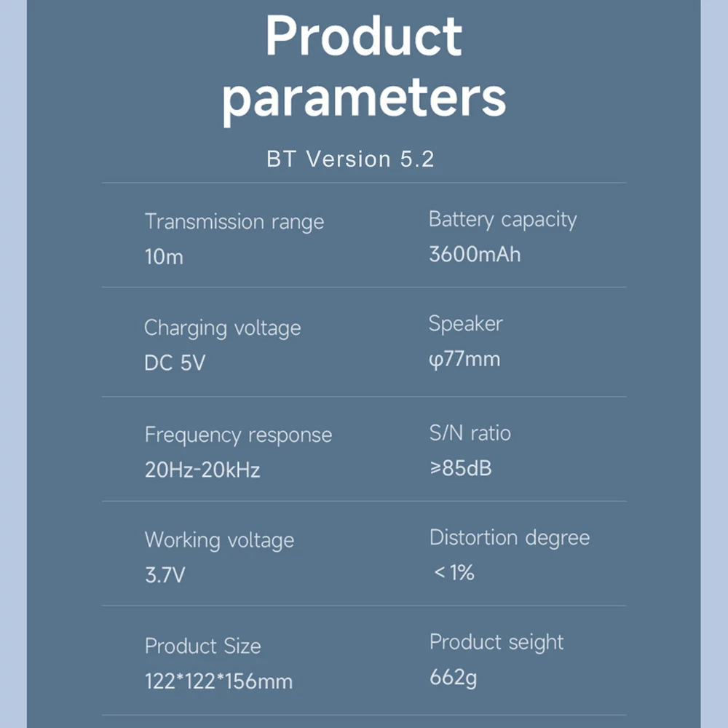The height and width of the screenshot is (728, 728).
Task: Select the ≥85dB value
Action: point(461,468)
